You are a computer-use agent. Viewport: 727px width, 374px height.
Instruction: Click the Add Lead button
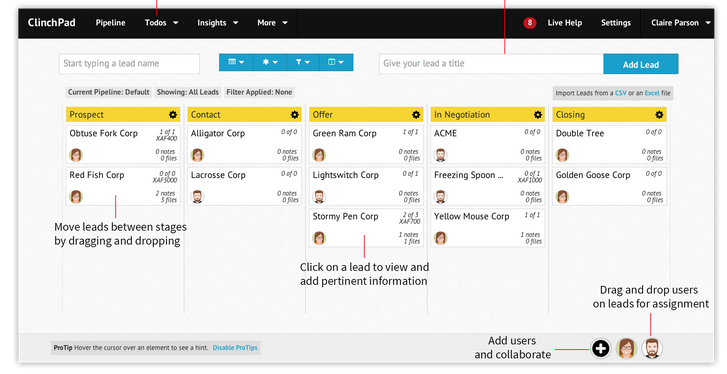click(641, 64)
